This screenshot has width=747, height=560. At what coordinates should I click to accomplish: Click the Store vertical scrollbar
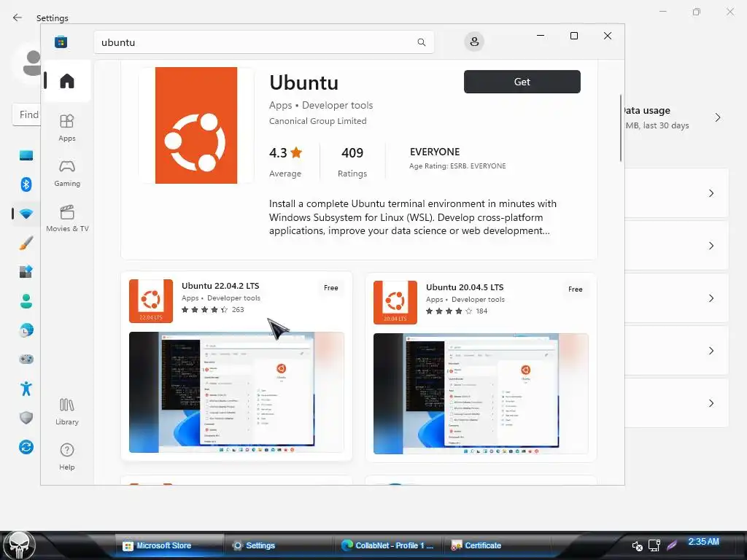[621, 128]
